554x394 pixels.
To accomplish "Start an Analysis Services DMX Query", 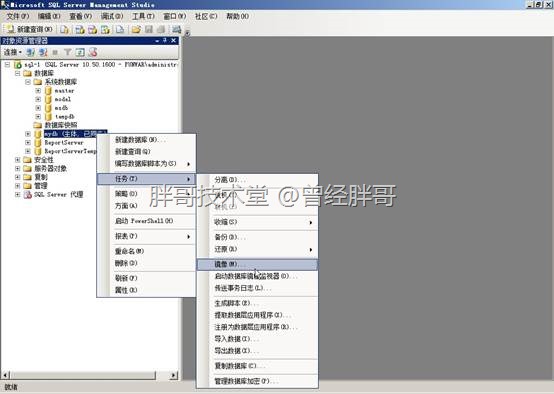I will pos(93,29).
